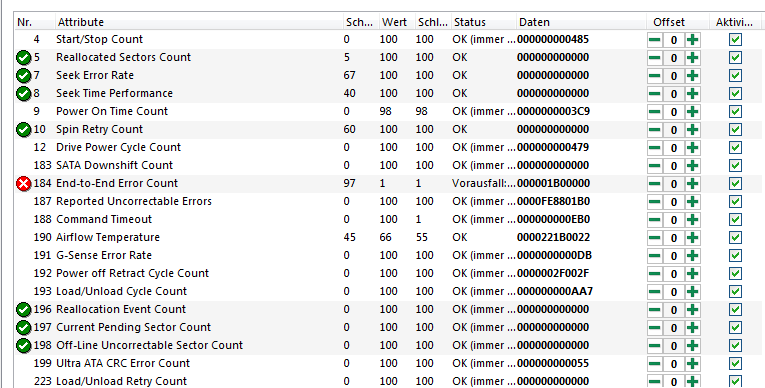The width and height of the screenshot is (765, 388).
Task: Decrease offset for Load/Unload Cycle Count
Action: coord(655,292)
